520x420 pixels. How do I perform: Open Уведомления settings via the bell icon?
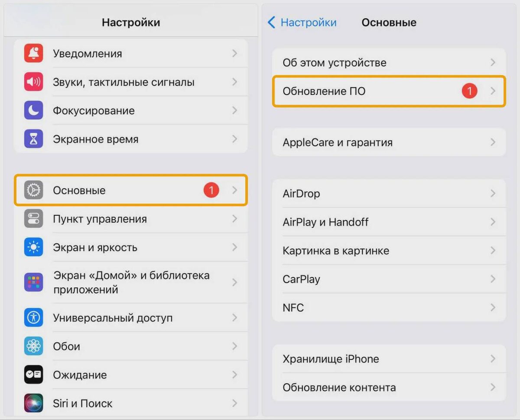pos(33,53)
